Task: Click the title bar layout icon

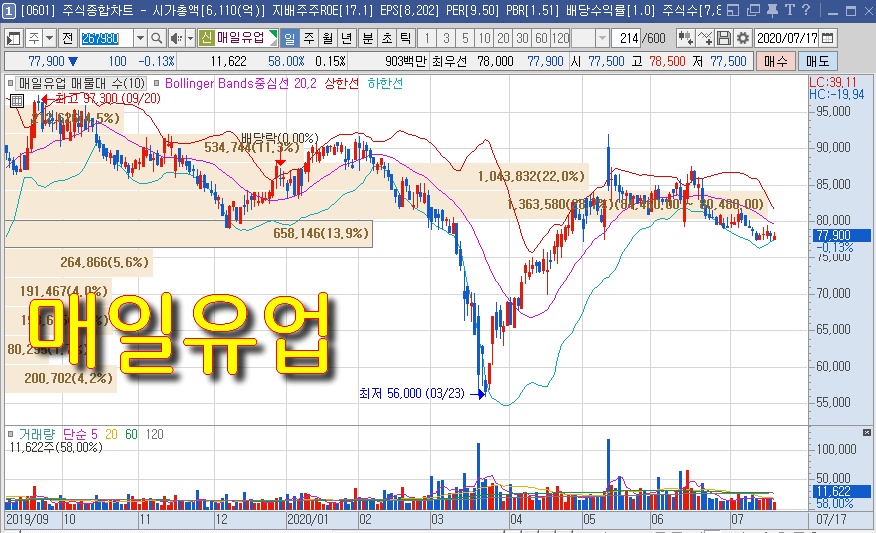Action: click(x=733, y=10)
